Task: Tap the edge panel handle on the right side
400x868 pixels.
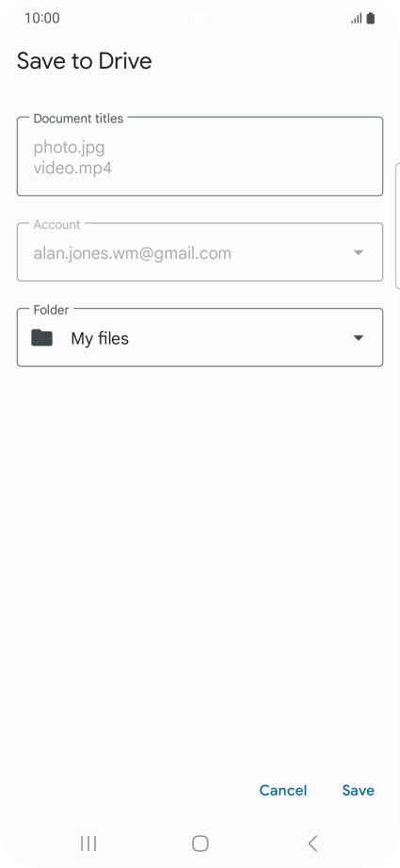Action: (397, 226)
